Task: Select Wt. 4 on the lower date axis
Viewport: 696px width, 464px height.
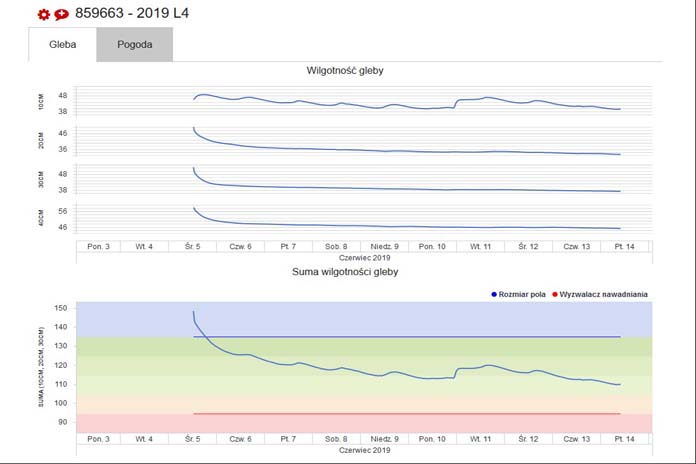Action: [144, 439]
